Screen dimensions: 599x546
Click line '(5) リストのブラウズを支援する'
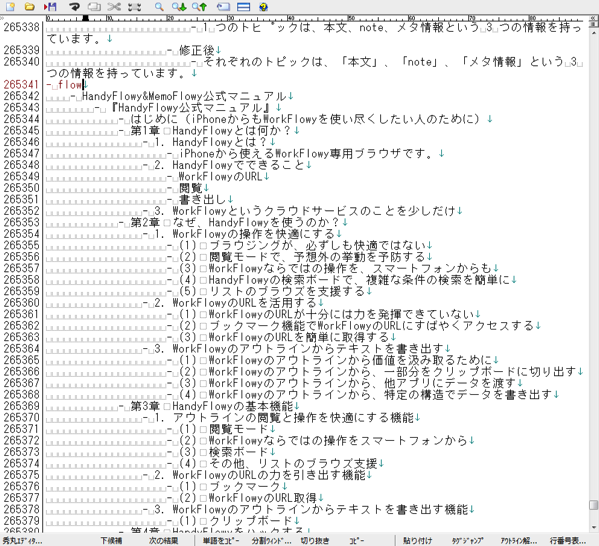coord(272,291)
